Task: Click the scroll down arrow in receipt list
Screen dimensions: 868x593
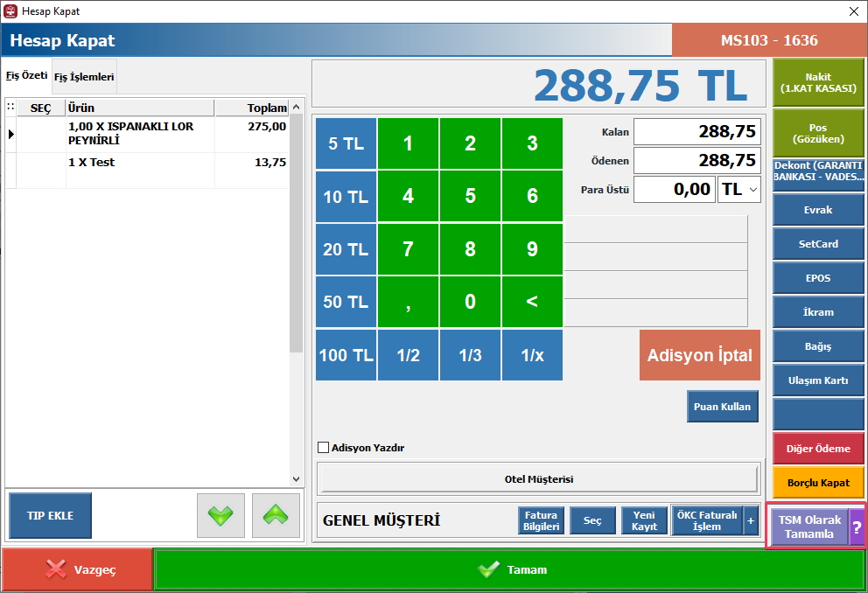Action: click(296, 479)
